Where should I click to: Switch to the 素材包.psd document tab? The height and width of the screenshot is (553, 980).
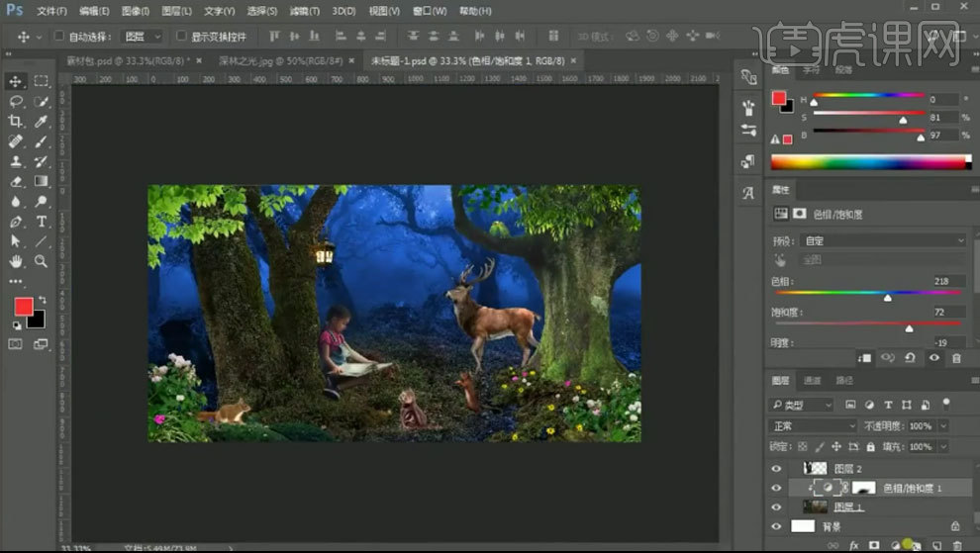click(x=126, y=60)
